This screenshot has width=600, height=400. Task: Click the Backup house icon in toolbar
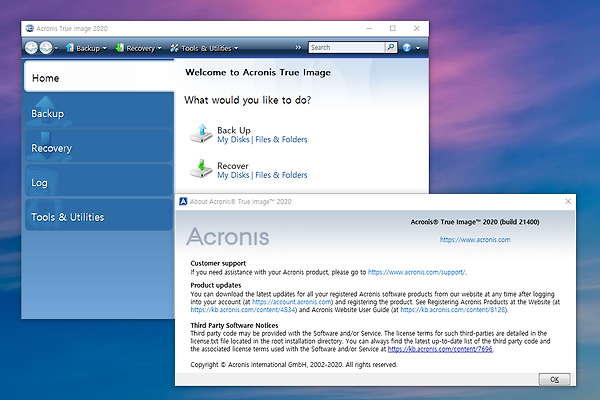click(70, 47)
